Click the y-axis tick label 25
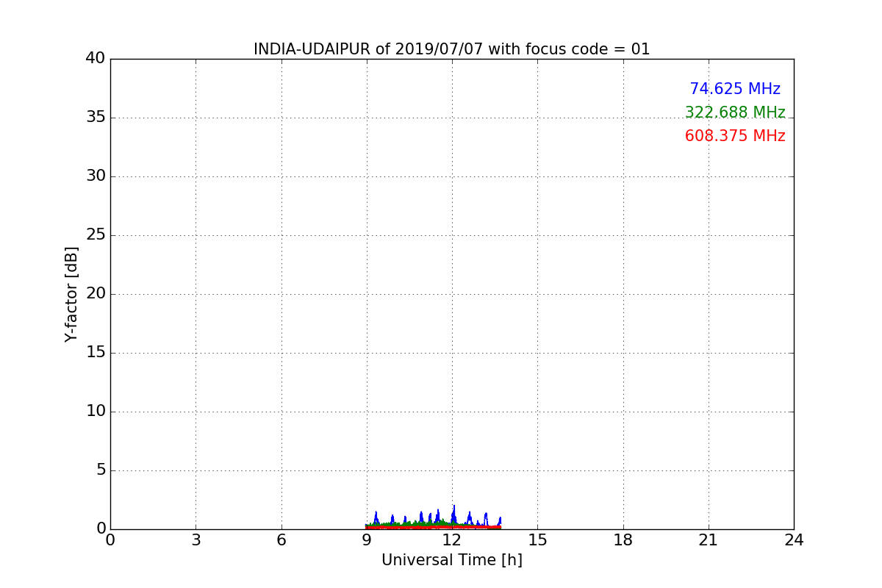Viewport: 882px width, 588px height. click(x=96, y=235)
